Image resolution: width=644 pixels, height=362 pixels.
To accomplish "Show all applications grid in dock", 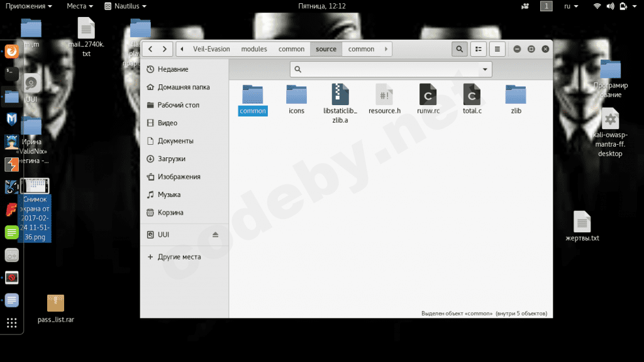I will 11,323.
